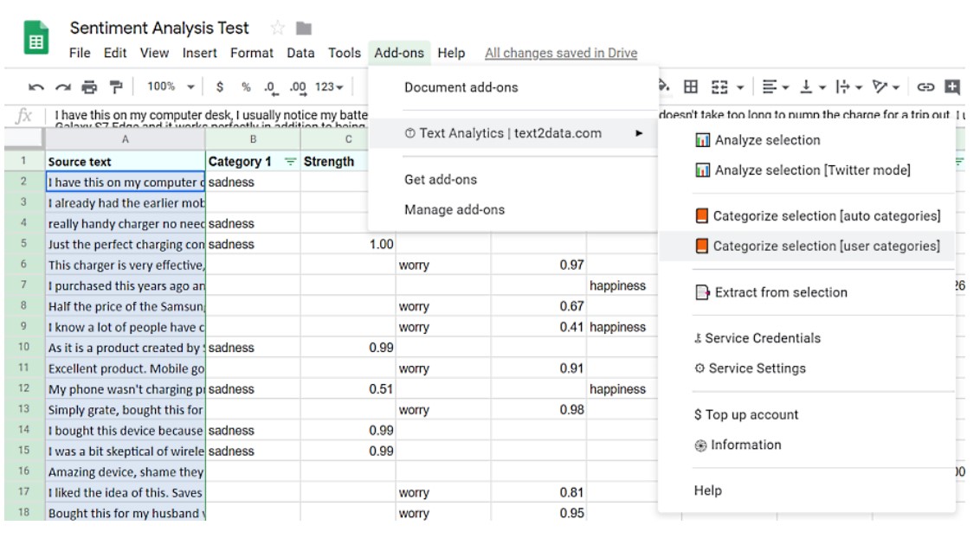Image resolution: width=980 pixels, height=538 pixels.
Task: Star the Sentiment Analysis Test document
Action: click(278, 28)
